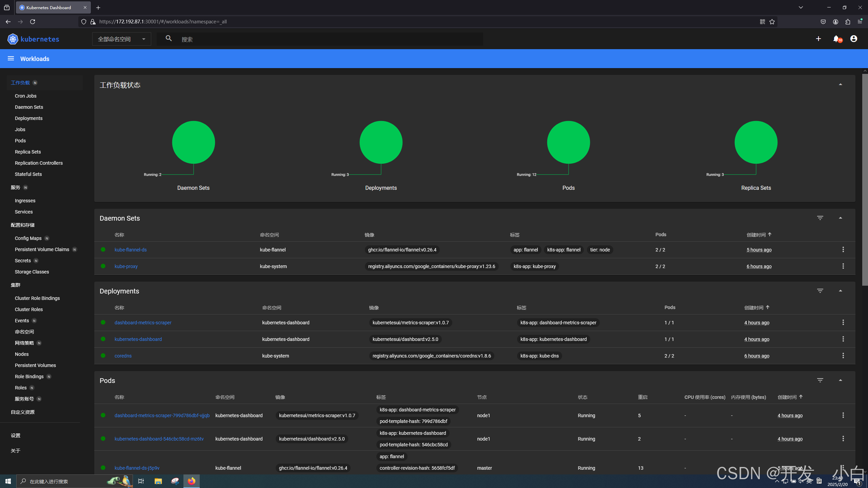
Task: Select Nodes in the sidebar
Action: pyautogui.click(x=22, y=354)
